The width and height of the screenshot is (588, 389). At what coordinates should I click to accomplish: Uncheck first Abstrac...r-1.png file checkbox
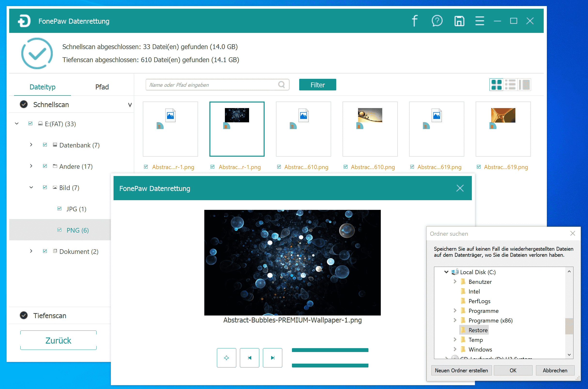(x=146, y=167)
